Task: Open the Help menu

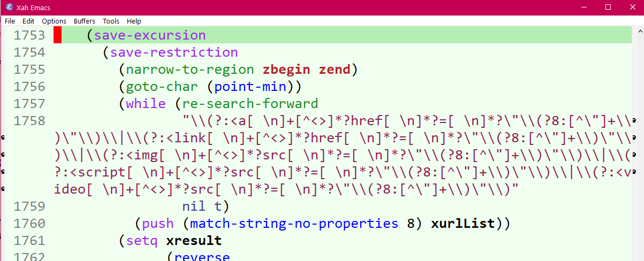Action: tap(134, 21)
